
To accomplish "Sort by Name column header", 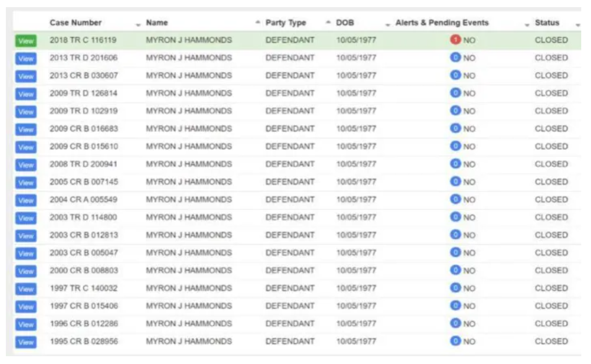I will point(157,22).
